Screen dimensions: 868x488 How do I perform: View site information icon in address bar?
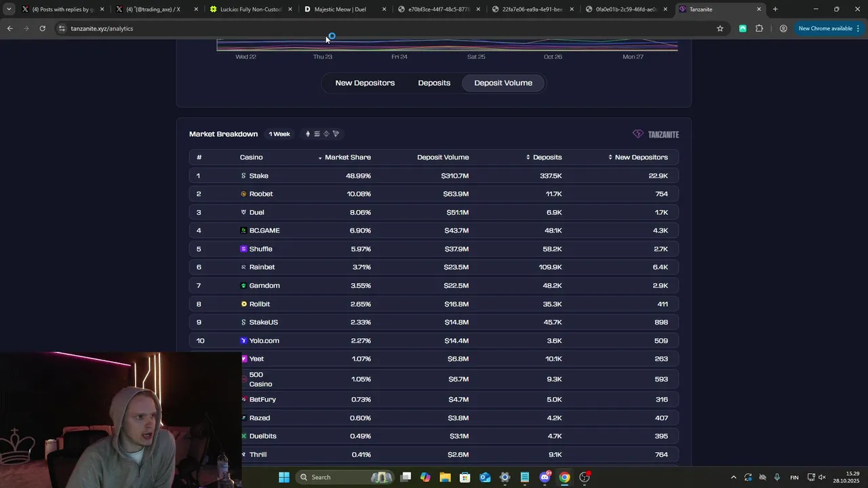click(62, 28)
